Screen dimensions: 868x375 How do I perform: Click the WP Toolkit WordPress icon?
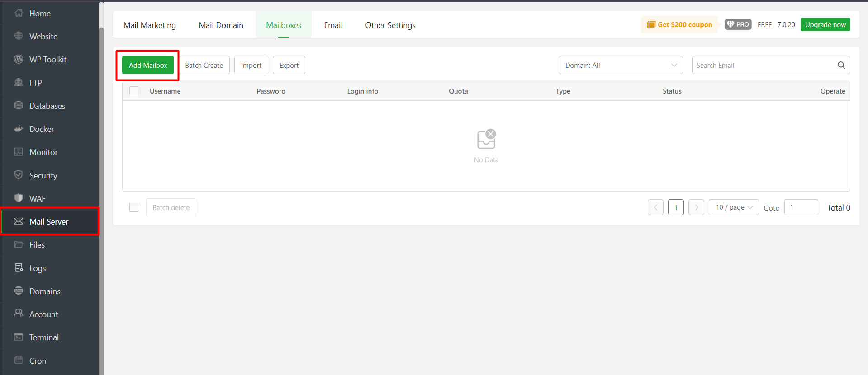pyautogui.click(x=19, y=59)
